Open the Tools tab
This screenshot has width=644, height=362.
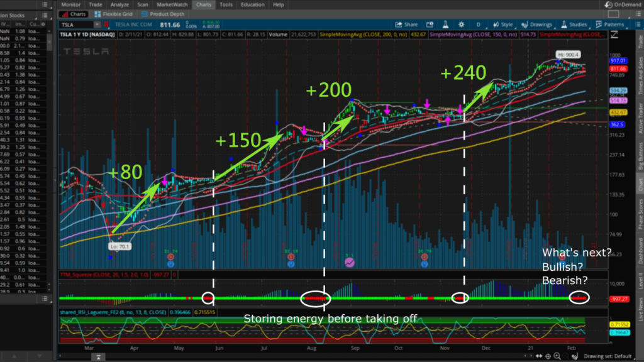pos(226,4)
